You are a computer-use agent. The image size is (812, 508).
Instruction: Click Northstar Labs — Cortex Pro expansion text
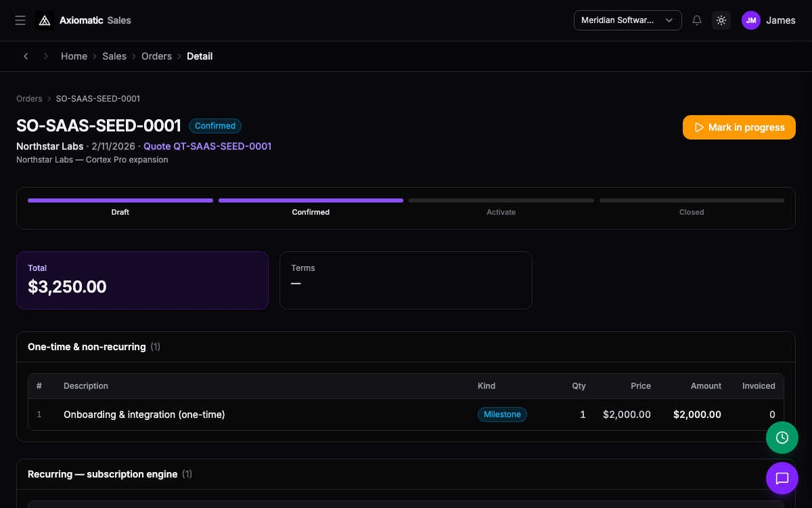coord(92,160)
